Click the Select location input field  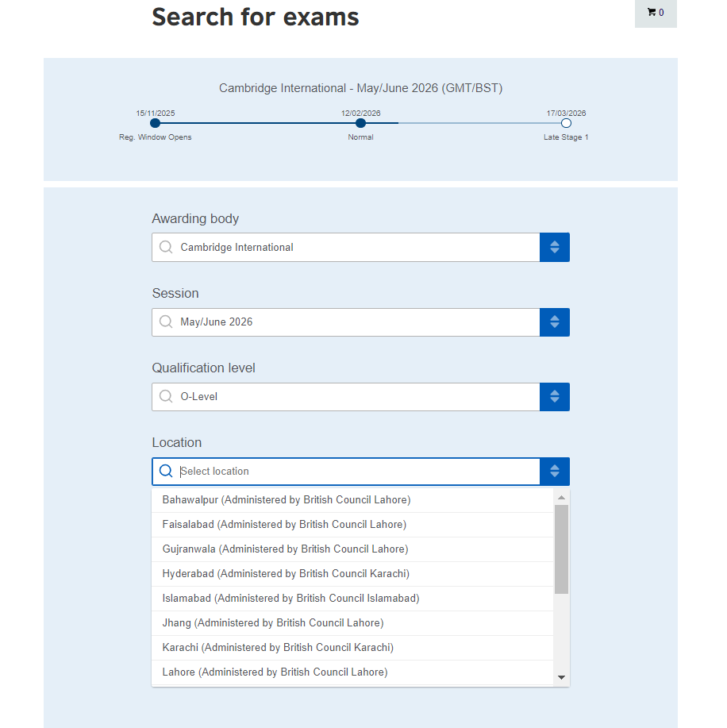tap(357, 471)
